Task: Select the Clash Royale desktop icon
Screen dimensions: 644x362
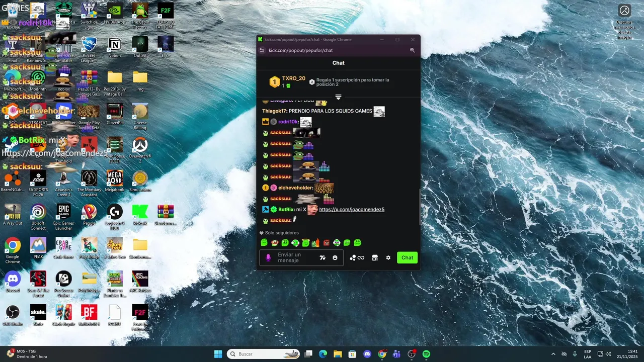Action: tap(63, 315)
